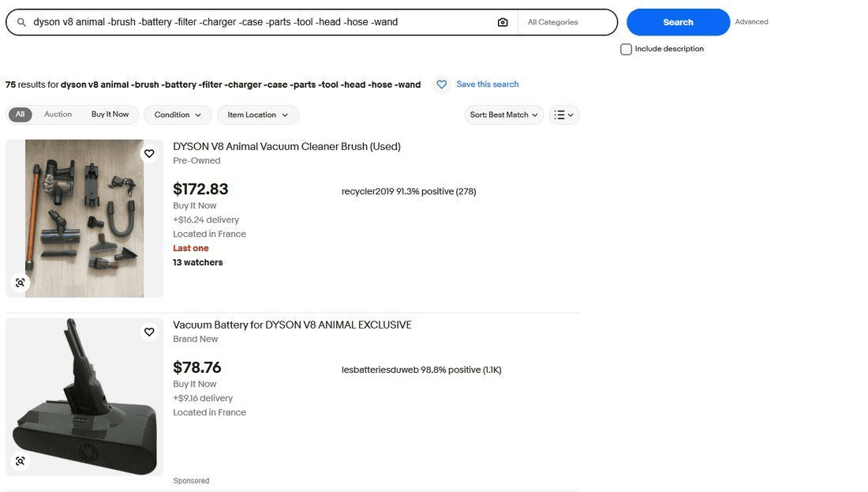The image size is (868, 492).
Task: Open vacuum battery product thumbnail
Action: click(84, 396)
